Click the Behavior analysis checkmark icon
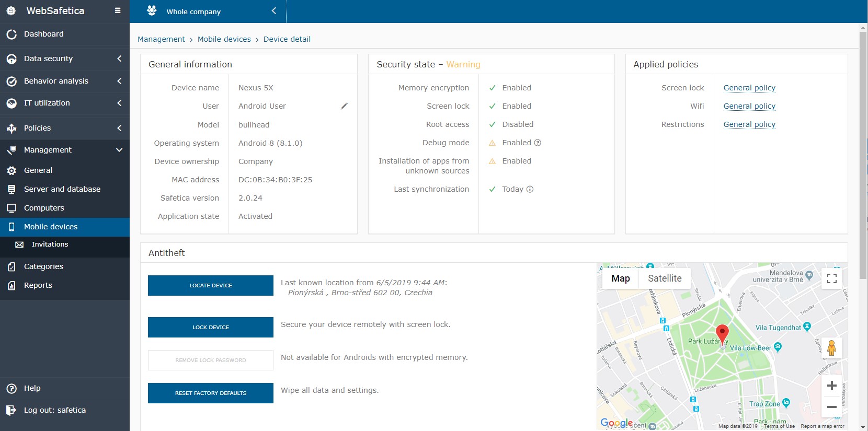 [x=12, y=81]
